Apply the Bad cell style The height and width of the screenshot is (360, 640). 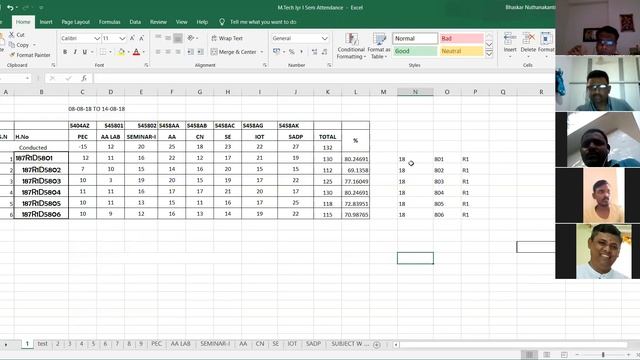tap(461, 38)
